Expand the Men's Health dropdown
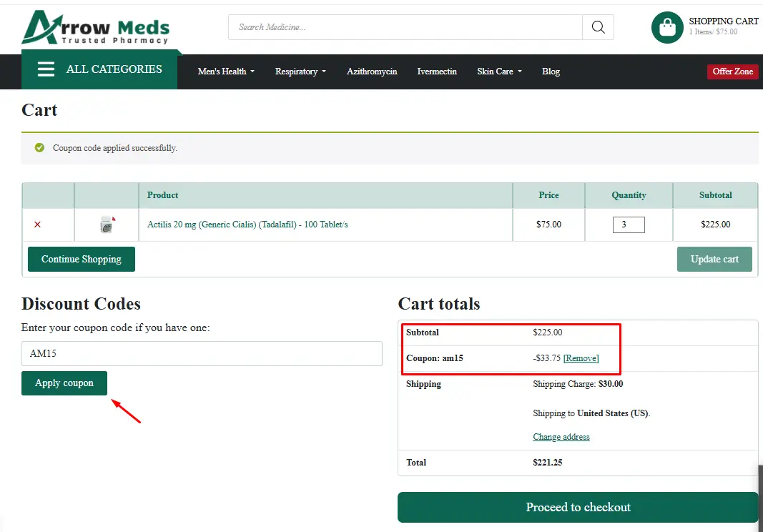Image resolution: width=763 pixels, height=532 pixels. point(226,72)
